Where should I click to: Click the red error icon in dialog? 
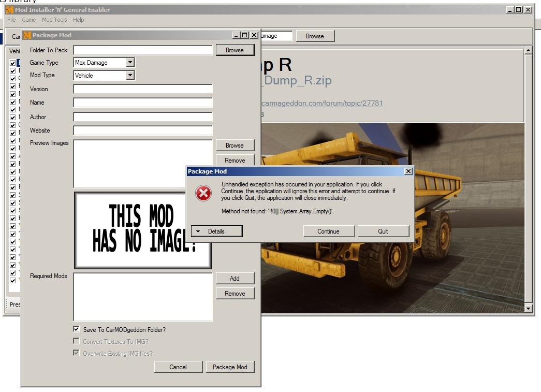[x=203, y=194]
